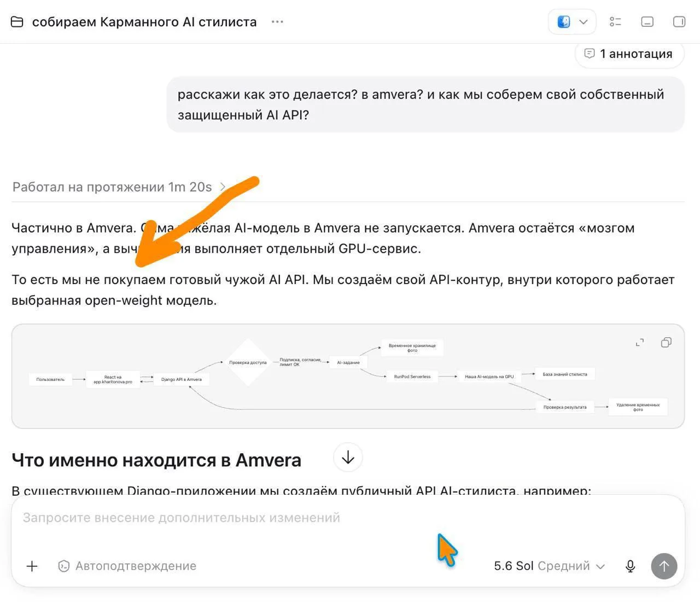Open the '1 аннотация' badge
This screenshot has width=700, height=602.
tap(629, 54)
